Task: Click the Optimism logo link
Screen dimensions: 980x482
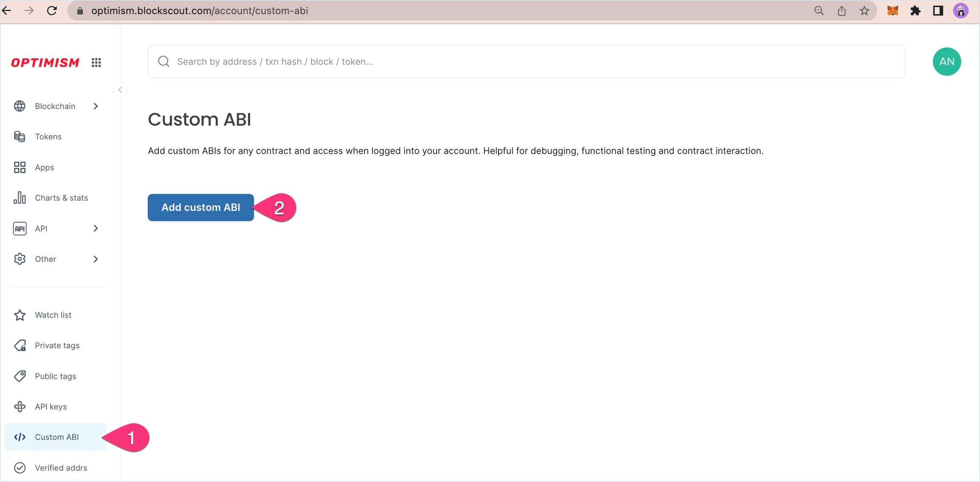Action: click(x=45, y=62)
